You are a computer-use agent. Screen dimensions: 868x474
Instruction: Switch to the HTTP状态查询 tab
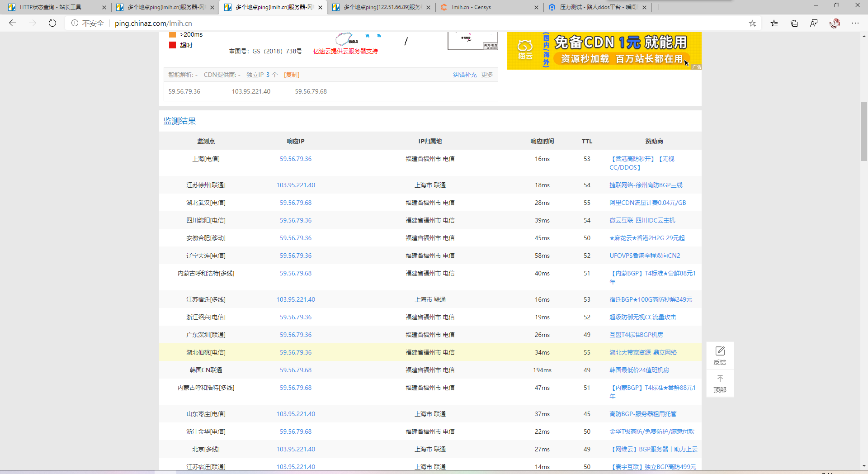click(50, 7)
